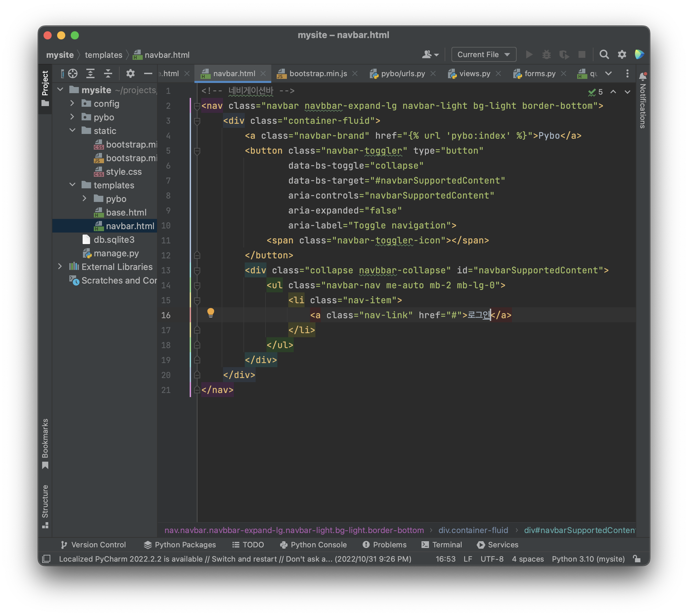The height and width of the screenshot is (616, 688).
Task: Click Expand All icon in Project panel
Action: point(90,73)
